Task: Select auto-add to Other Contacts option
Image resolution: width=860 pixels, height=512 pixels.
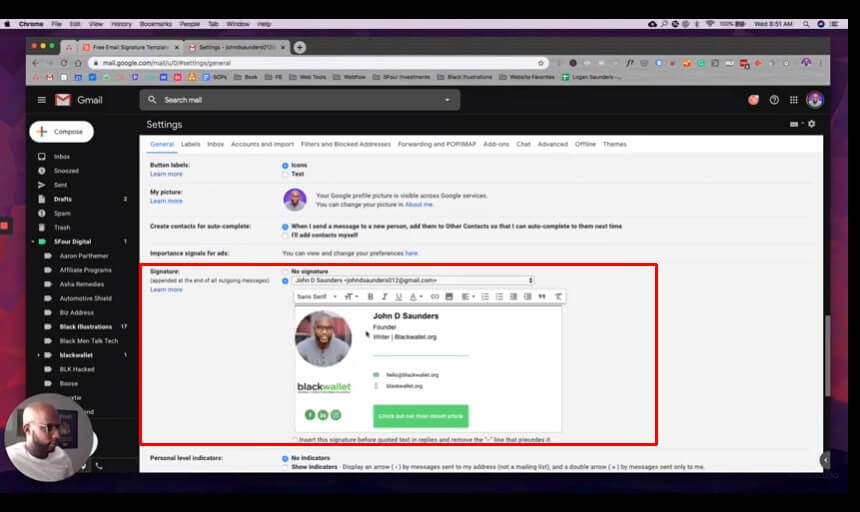Action: 285,226
